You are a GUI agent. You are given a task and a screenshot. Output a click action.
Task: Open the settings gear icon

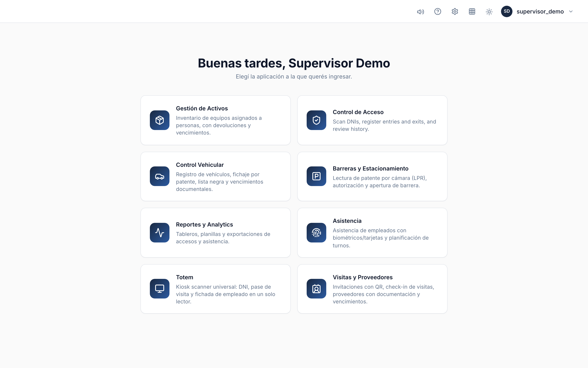[455, 11]
